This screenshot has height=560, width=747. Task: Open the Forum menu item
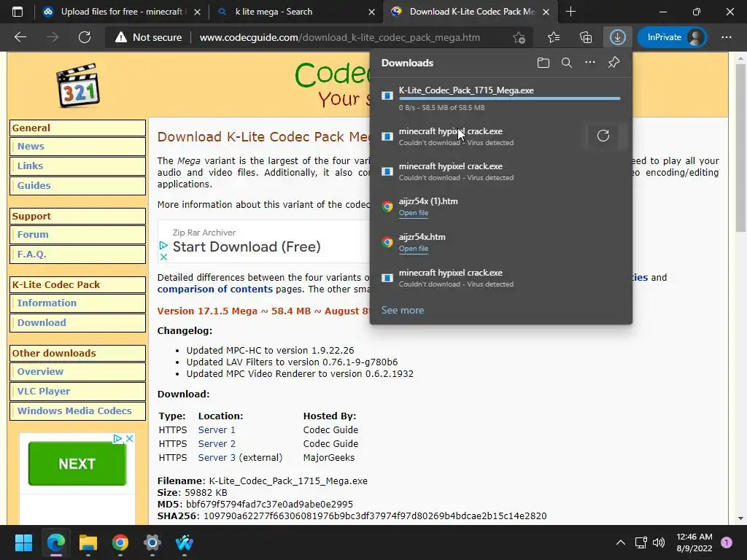[77, 234]
